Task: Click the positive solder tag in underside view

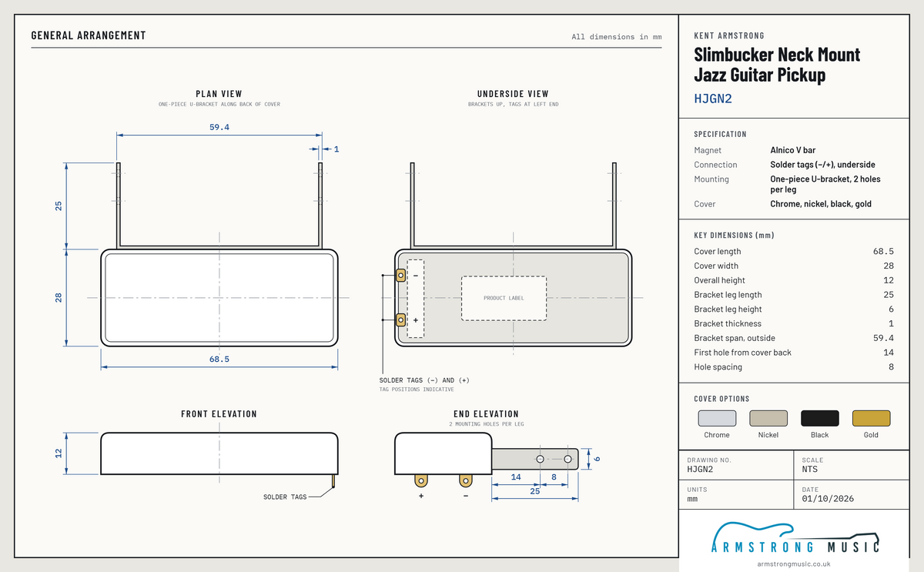Action: tap(401, 319)
